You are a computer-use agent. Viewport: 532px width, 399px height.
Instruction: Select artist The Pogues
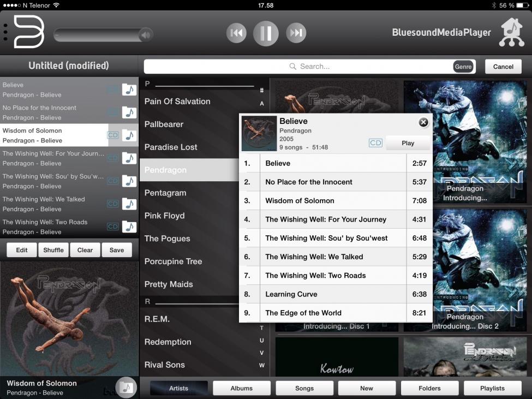[168, 239]
